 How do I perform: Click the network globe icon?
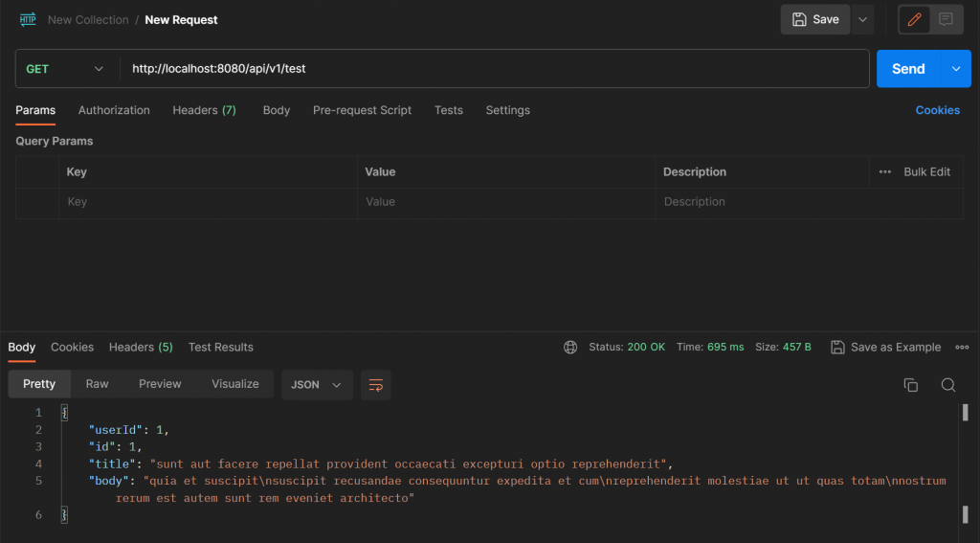[x=571, y=347]
